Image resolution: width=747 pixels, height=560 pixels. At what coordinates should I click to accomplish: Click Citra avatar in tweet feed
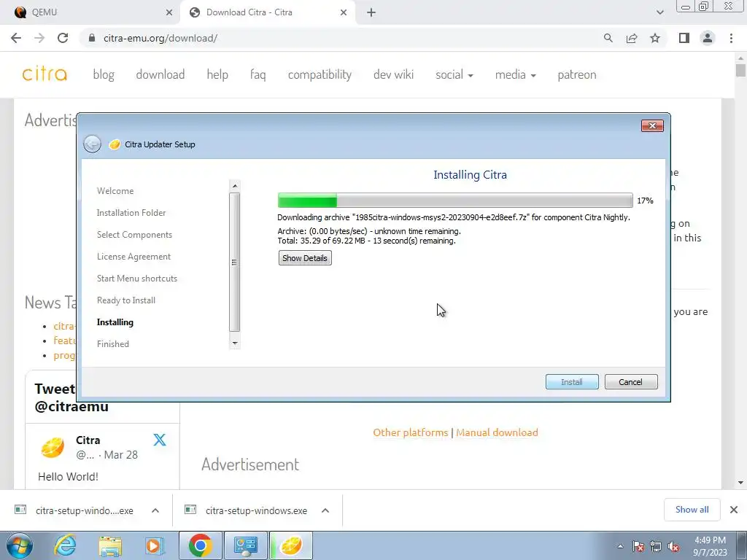53,448
